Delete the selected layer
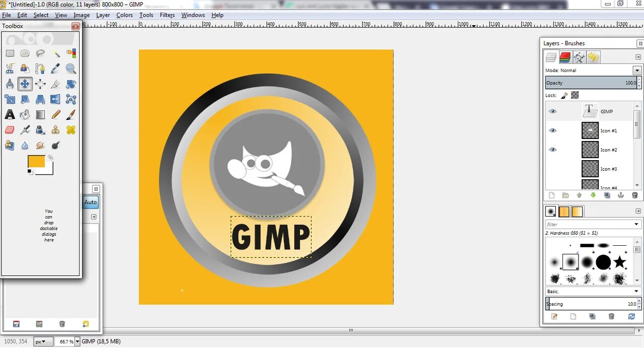 click(634, 195)
